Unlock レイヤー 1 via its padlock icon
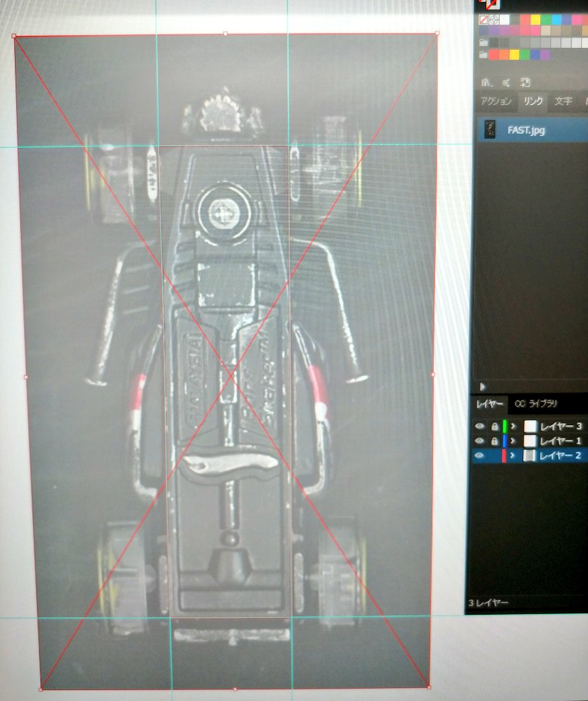Viewport: 588px width, 701px height. (494, 441)
